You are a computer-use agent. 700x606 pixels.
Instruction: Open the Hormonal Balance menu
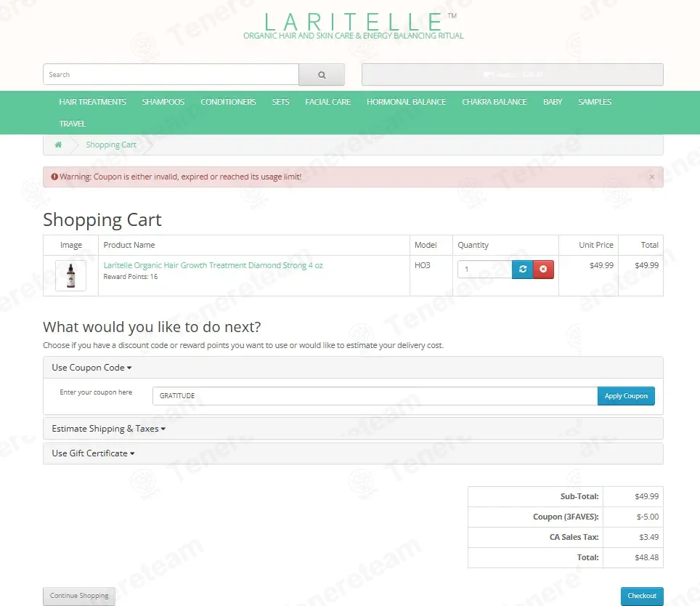406,102
